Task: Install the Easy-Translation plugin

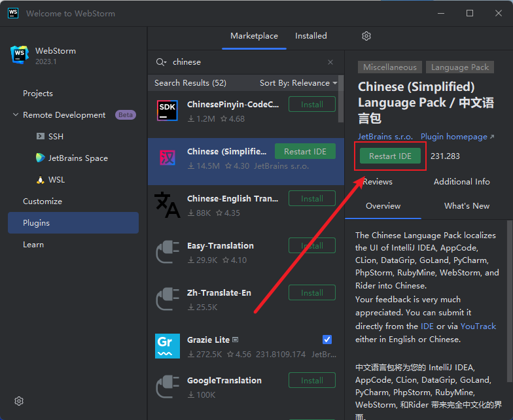Action: [312, 246]
